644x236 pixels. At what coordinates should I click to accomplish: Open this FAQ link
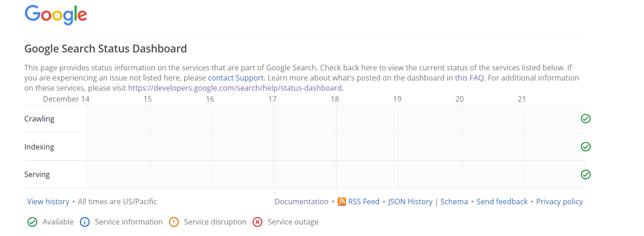point(469,78)
